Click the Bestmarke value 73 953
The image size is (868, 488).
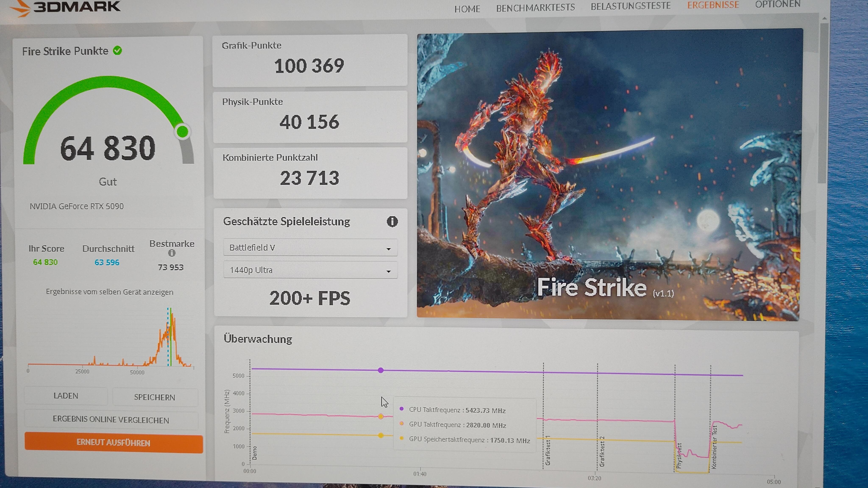point(171,268)
